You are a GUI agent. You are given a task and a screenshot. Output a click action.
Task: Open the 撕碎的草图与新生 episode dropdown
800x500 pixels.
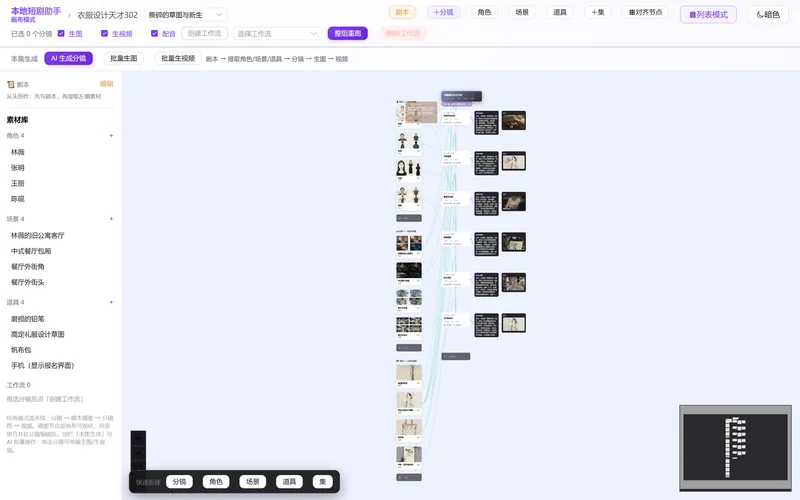[186, 15]
